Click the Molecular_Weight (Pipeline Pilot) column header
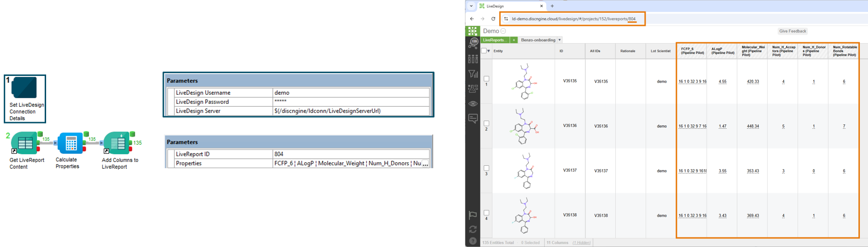This screenshot has width=868, height=247. [x=753, y=51]
